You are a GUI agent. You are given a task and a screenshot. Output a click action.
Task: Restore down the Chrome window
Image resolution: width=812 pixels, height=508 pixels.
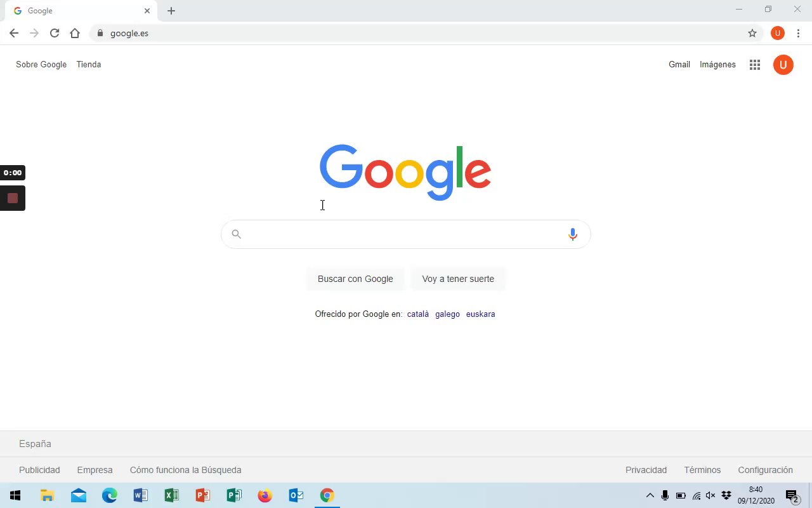point(768,9)
